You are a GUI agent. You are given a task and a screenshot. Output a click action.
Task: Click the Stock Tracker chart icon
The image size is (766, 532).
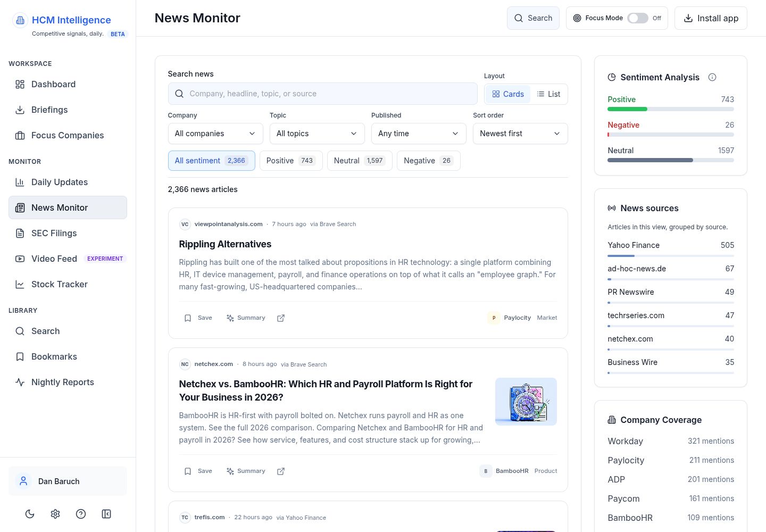point(20,284)
